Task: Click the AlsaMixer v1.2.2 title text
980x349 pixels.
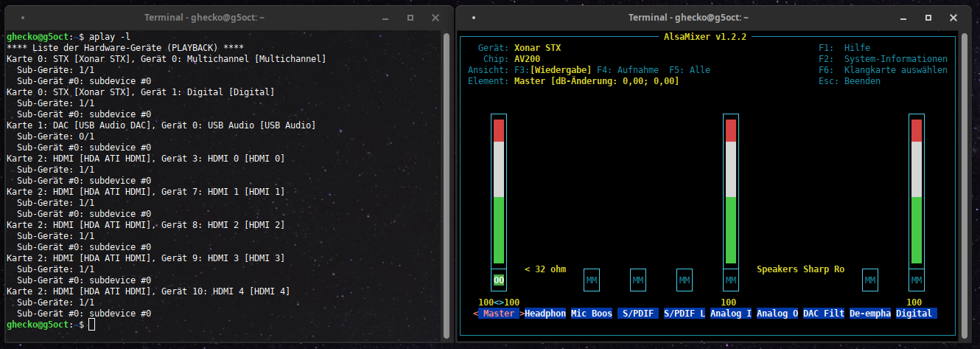Action: click(x=706, y=37)
